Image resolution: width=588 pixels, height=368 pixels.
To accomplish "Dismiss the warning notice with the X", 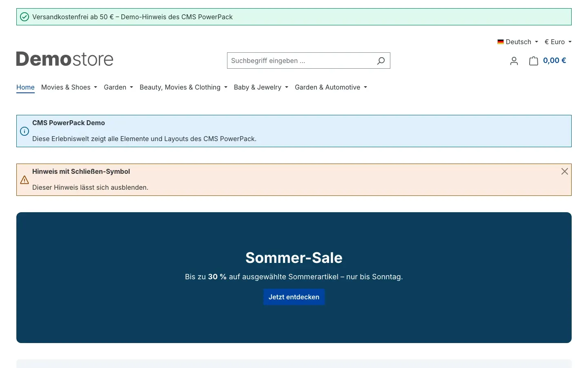I will click(564, 171).
